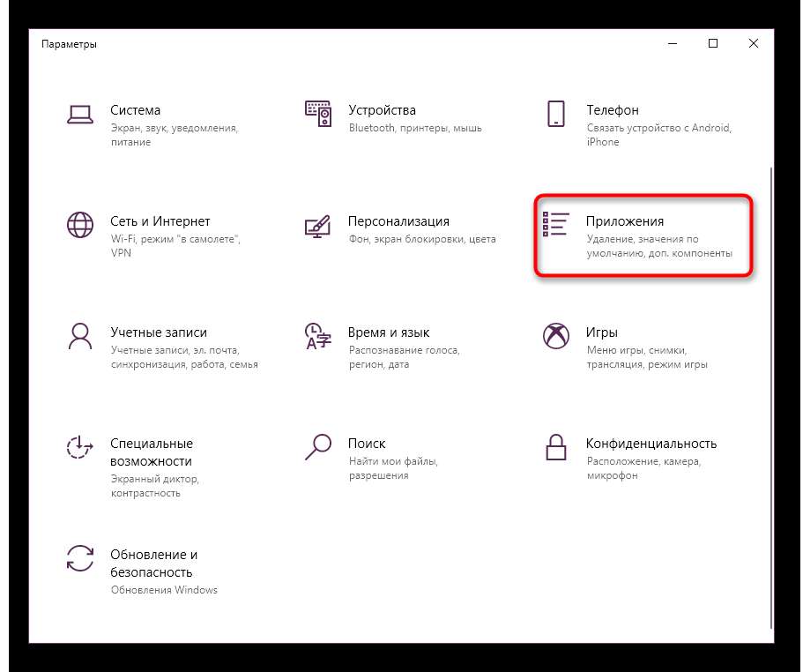Open the Система settings title link
The image size is (803, 672).
coord(135,110)
